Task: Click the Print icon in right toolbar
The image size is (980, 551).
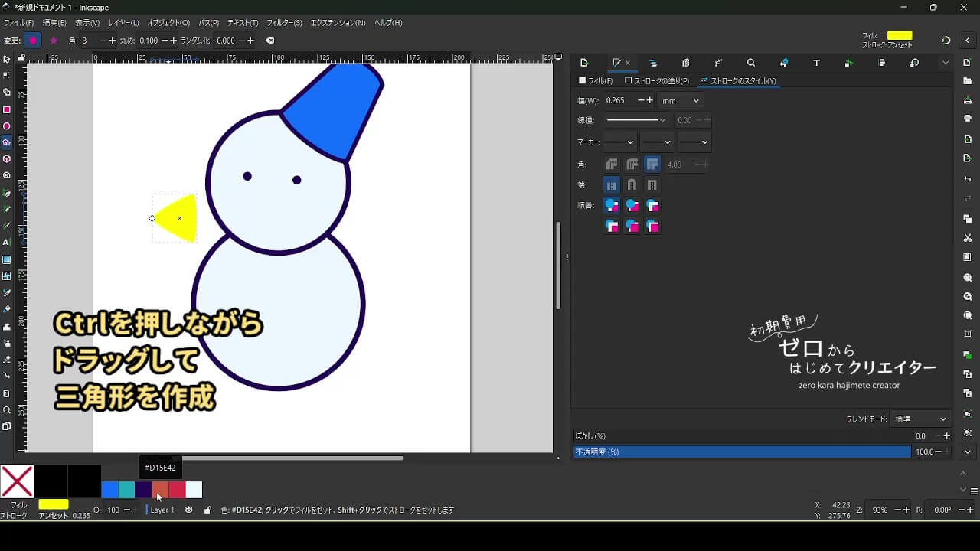Action: [968, 119]
